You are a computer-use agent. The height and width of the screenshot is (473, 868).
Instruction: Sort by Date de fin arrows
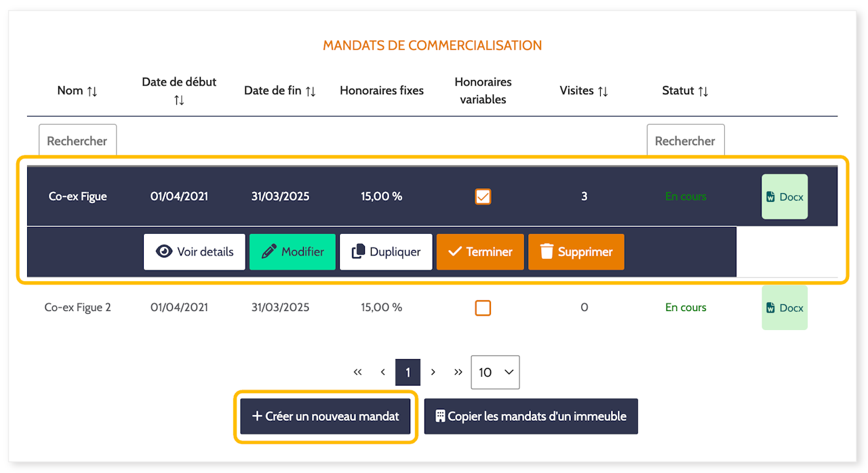(x=311, y=91)
